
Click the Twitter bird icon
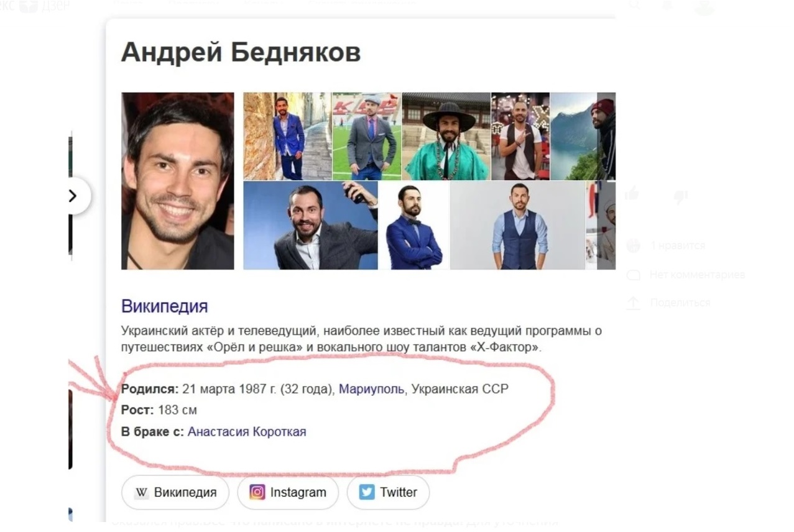[x=367, y=492]
